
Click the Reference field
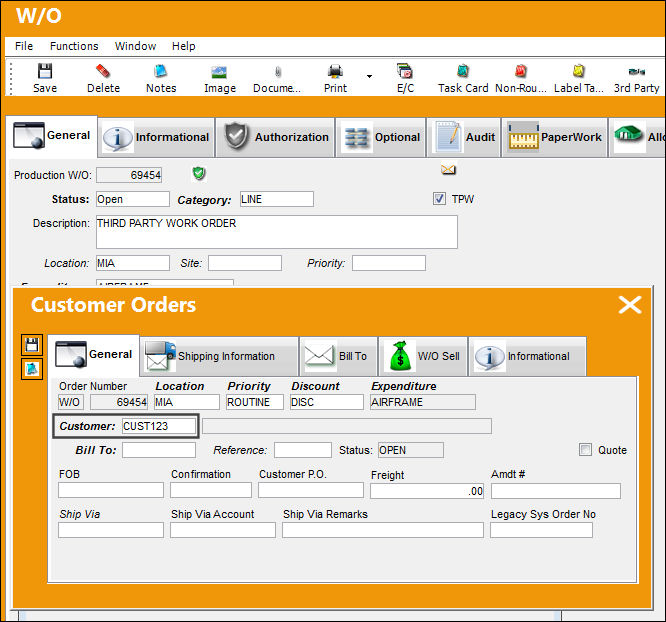pyautogui.click(x=303, y=450)
